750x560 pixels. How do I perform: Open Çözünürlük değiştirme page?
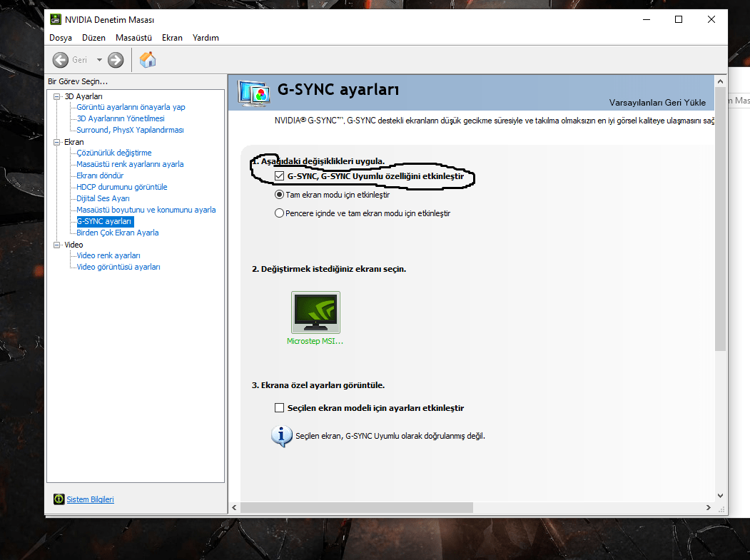point(114,153)
